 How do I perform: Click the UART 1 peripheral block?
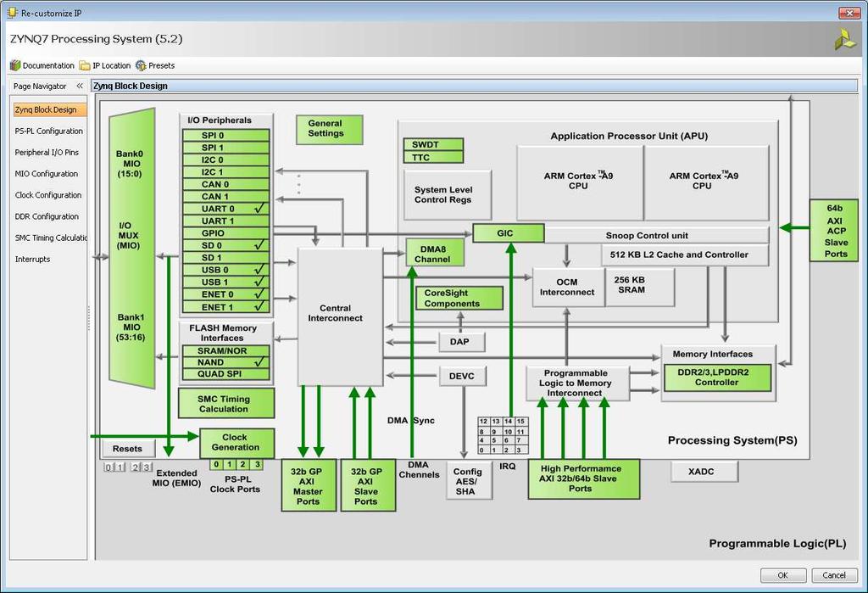click(225, 221)
